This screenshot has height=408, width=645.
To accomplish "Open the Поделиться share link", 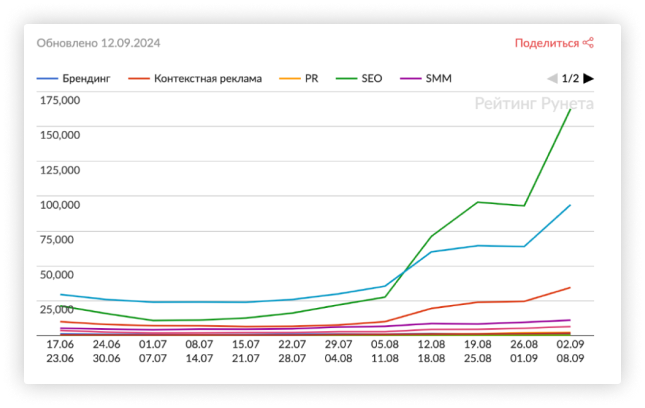I will [x=547, y=43].
